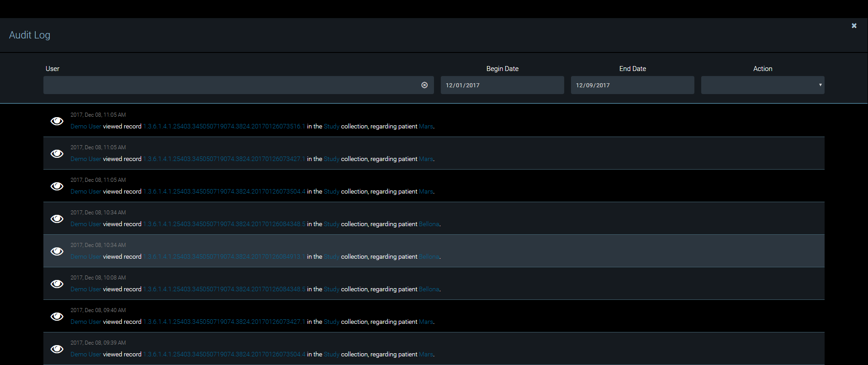Click eye icon for 11:05 AM record ending 073504.4
The height and width of the screenshot is (365, 868).
pos(57,186)
